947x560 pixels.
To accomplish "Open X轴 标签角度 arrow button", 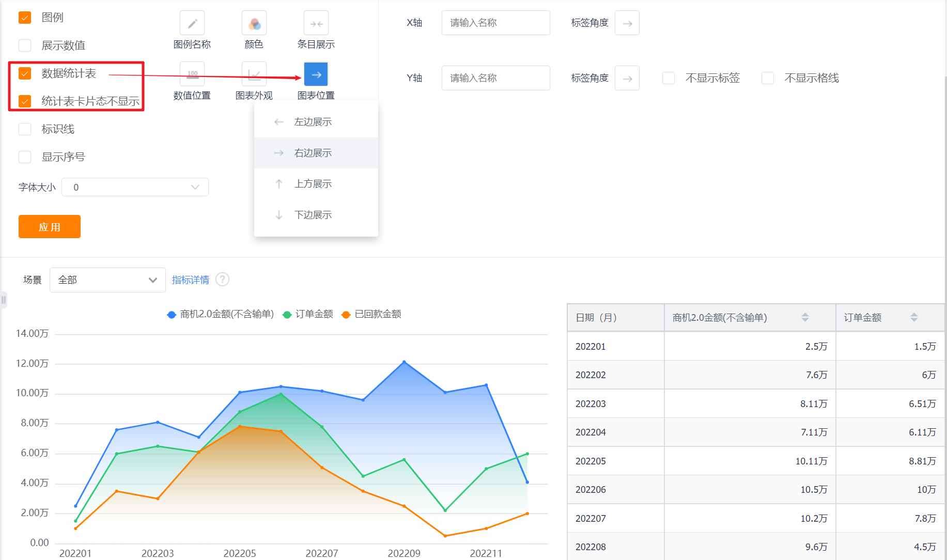I will (x=627, y=23).
